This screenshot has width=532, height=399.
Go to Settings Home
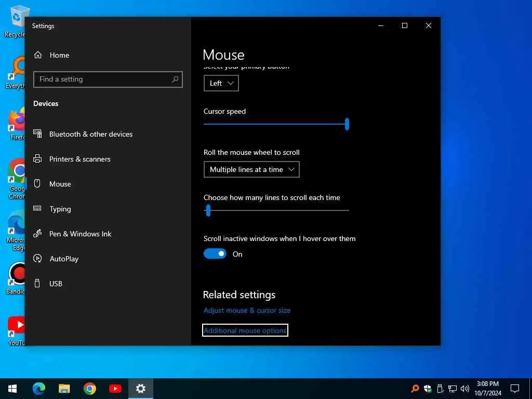coord(51,55)
